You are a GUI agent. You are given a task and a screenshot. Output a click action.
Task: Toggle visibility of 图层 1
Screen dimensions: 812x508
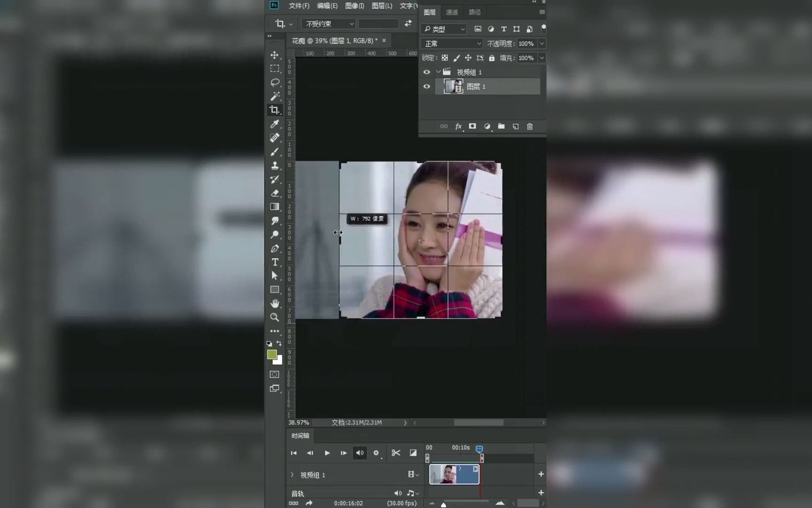(427, 87)
